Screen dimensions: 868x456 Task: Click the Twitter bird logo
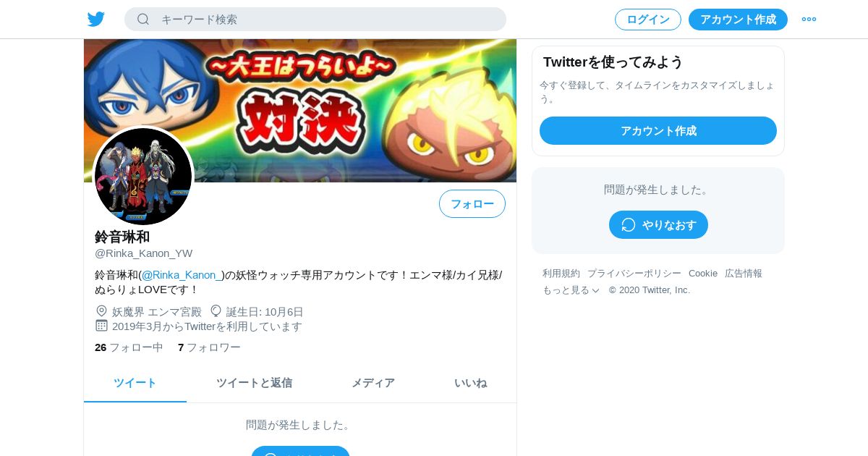pyautogui.click(x=96, y=20)
